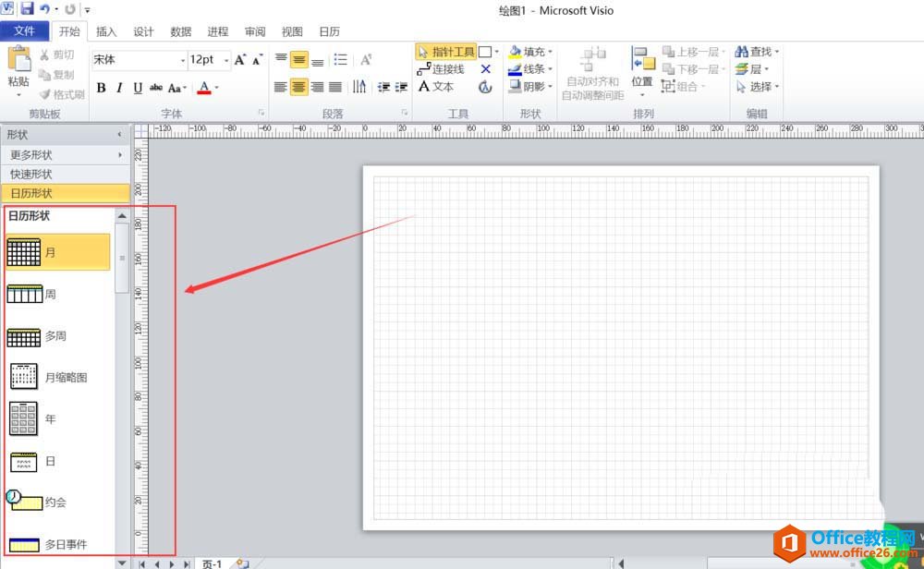Toggle center text alignment
924x569 pixels.
coord(299,88)
